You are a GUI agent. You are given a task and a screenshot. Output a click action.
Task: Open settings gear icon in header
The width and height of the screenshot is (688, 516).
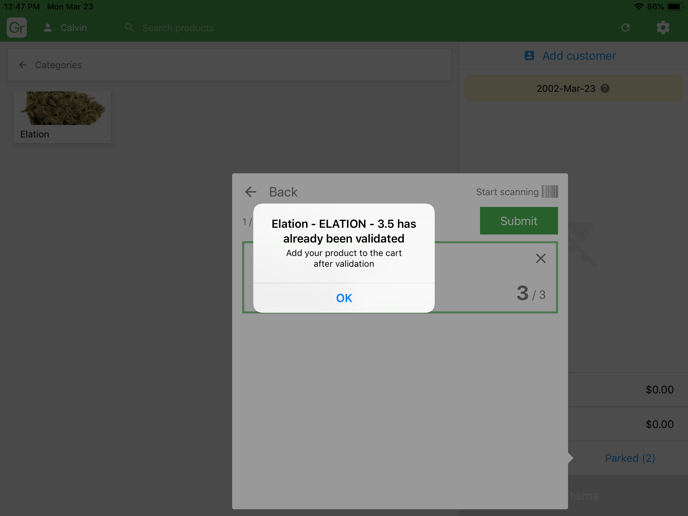(x=663, y=28)
